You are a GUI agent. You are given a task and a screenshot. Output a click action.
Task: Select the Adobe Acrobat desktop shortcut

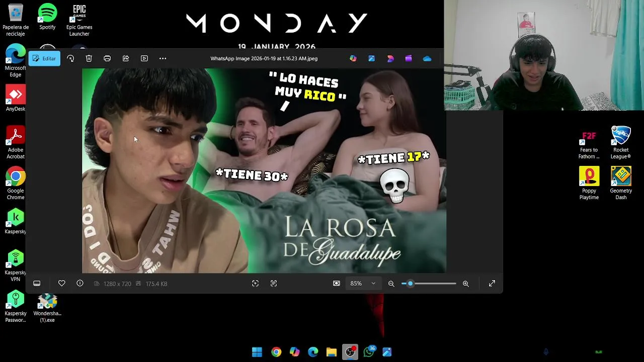click(16, 142)
